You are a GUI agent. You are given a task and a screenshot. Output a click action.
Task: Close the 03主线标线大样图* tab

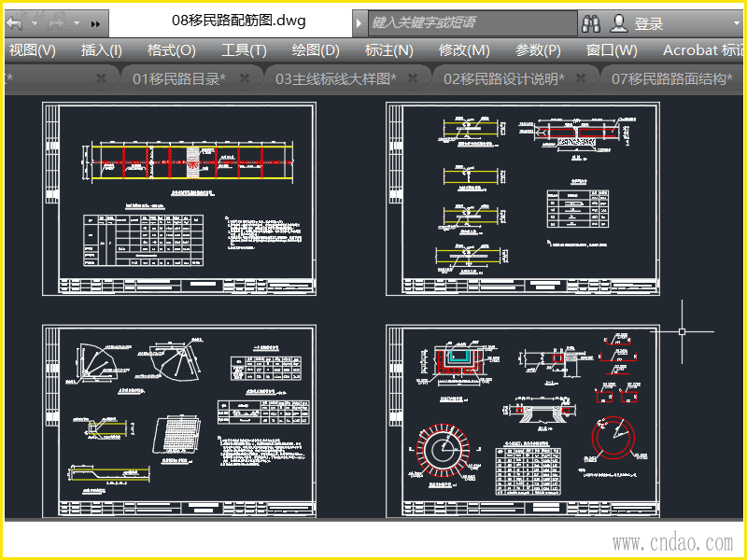tap(413, 78)
